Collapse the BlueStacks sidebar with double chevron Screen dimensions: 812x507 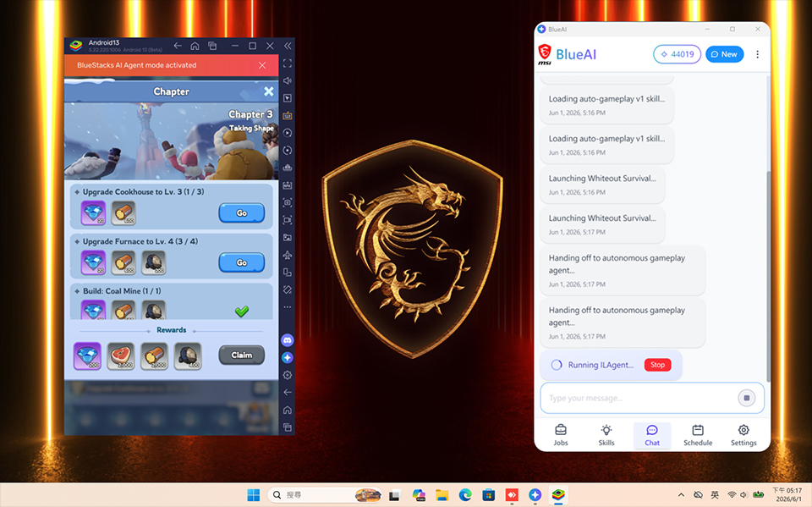[288, 46]
